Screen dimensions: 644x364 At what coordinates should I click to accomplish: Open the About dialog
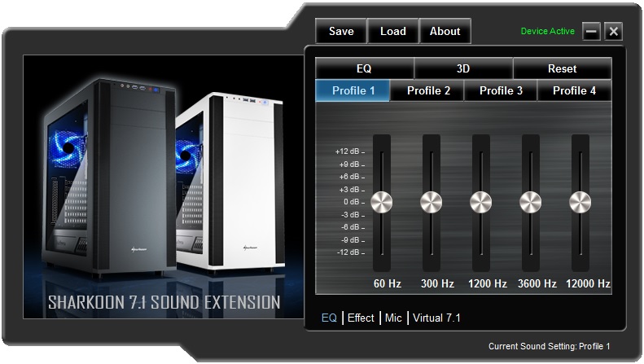[x=445, y=31]
